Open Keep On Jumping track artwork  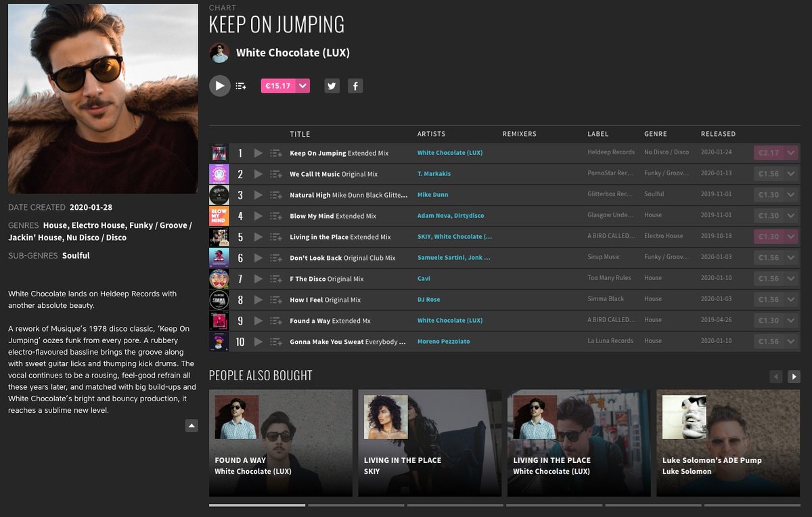(x=219, y=153)
